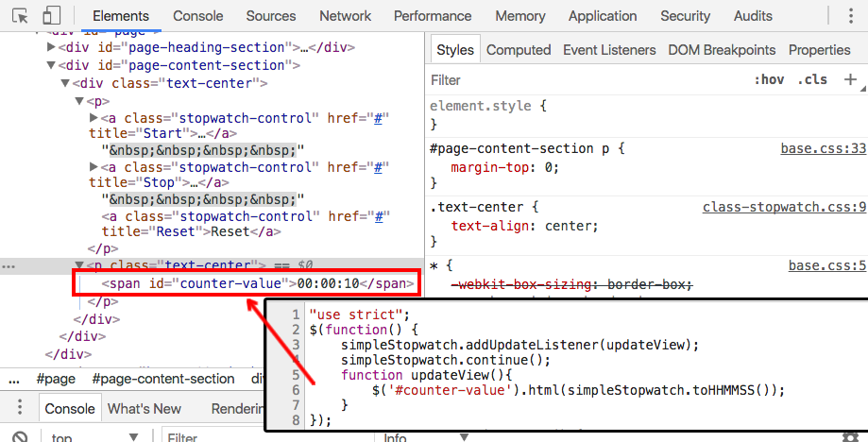Click the text-align: center declaration

[525, 227]
